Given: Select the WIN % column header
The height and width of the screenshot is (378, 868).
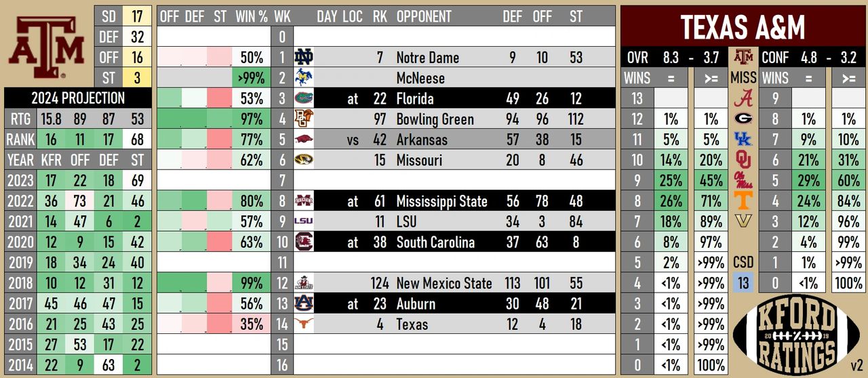Looking at the screenshot, I should coord(251,16).
